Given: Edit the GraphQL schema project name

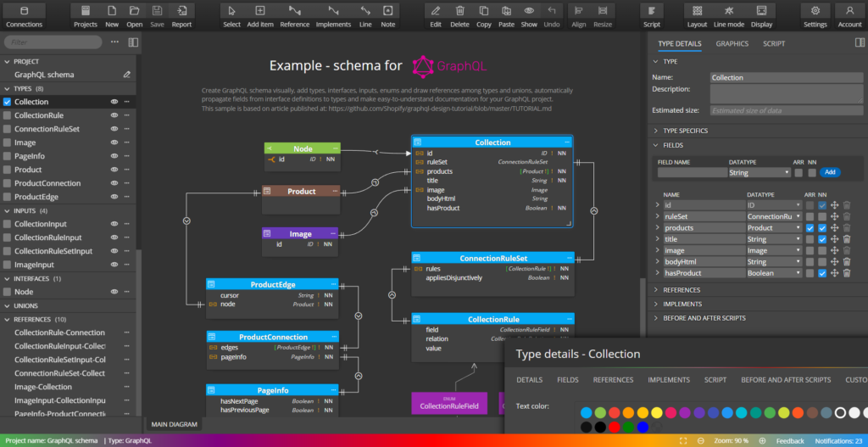Looking at the screenshot, I should coord(127,75).
